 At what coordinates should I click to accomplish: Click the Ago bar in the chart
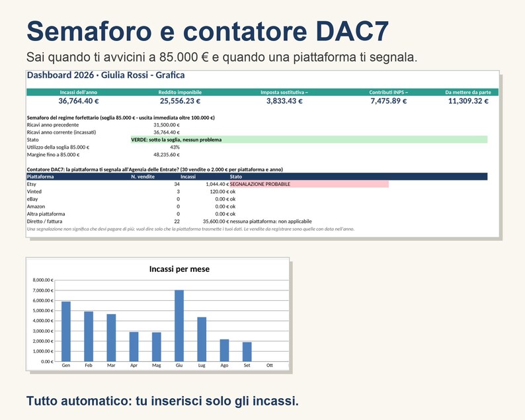pos(224,351)
